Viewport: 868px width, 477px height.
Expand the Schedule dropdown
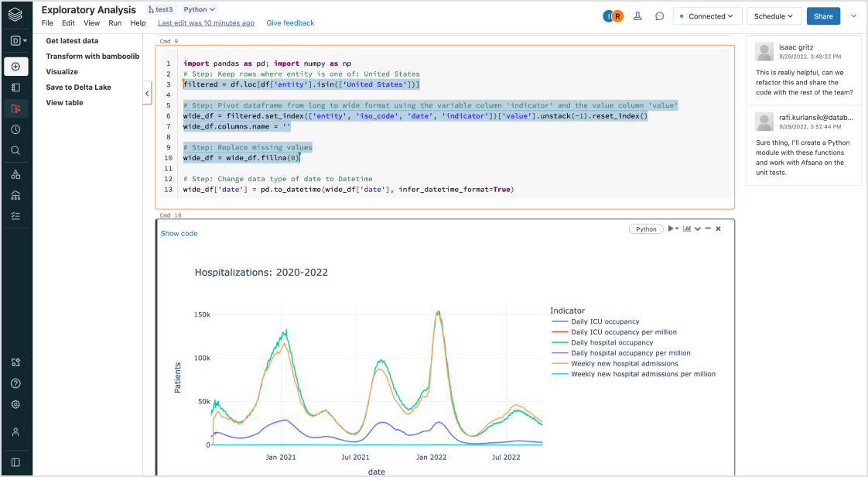point(774,16)
